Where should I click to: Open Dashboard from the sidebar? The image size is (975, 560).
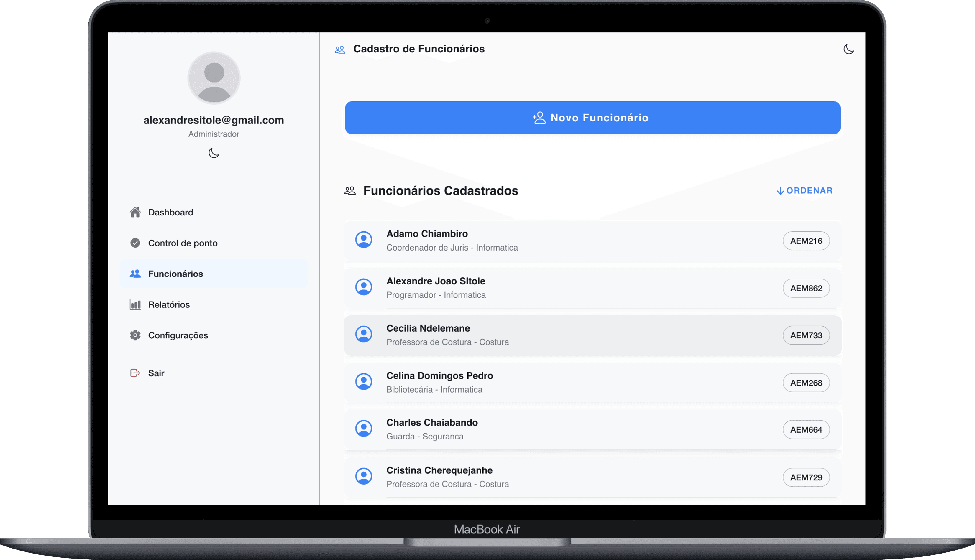coord(214,212)
